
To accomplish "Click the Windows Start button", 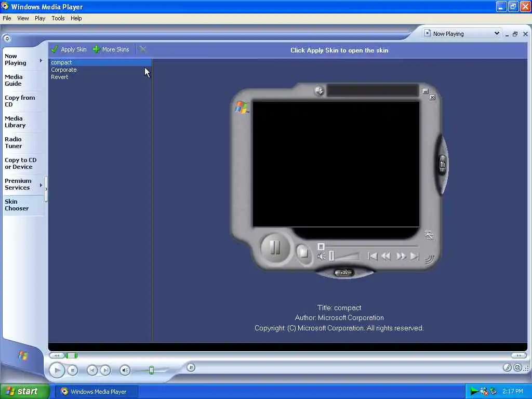I will coord(25,392).
